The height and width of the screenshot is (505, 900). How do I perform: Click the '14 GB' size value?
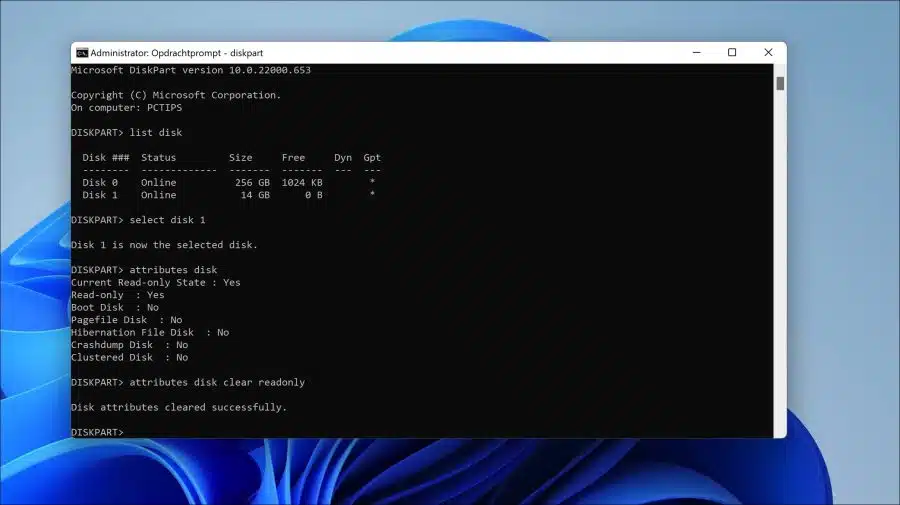pyautogui.click(x=255, y=195)
